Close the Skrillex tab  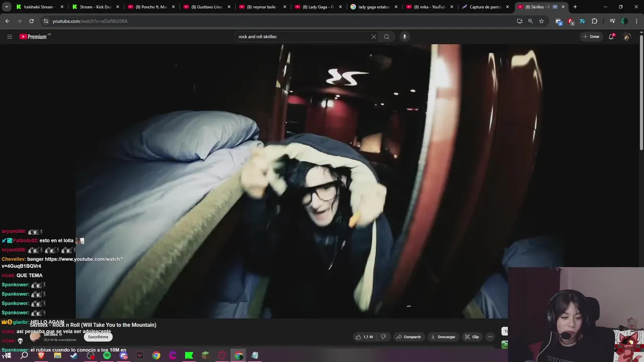(563, 7)
